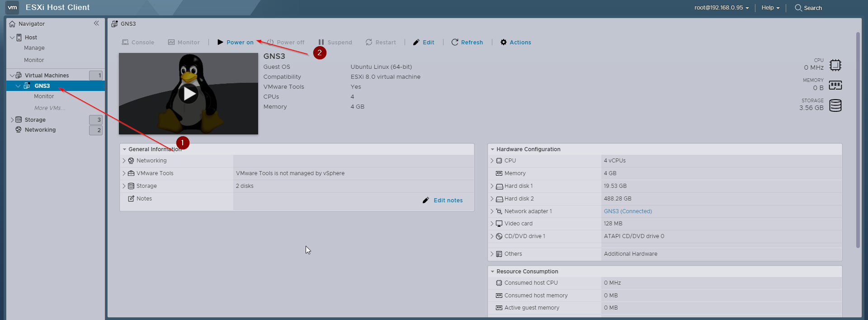Click the GNS3 (Connected) network link
The image size is (868, 320).
627,211
